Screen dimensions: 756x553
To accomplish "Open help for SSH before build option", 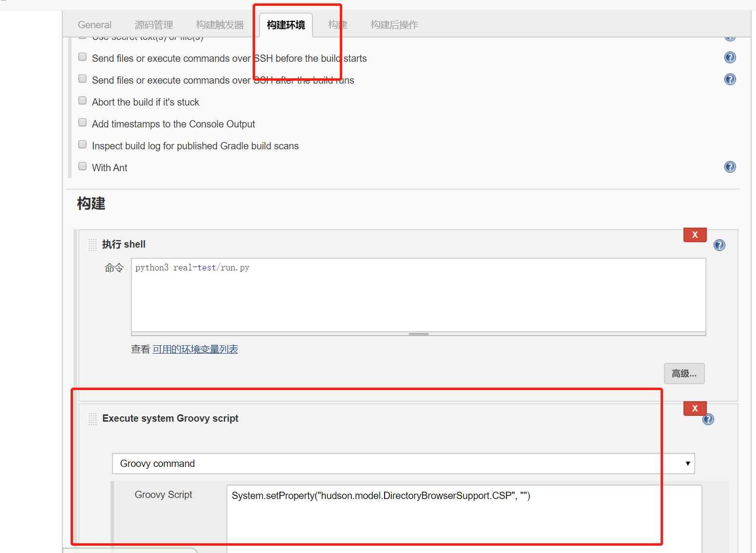I will 730,57.
